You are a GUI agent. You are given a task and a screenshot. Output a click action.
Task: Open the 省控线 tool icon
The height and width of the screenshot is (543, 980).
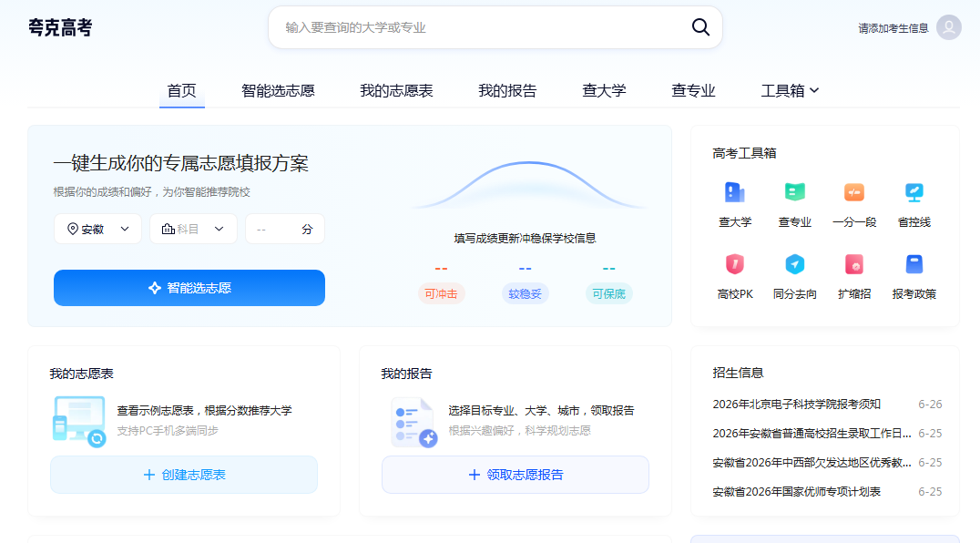914,192
